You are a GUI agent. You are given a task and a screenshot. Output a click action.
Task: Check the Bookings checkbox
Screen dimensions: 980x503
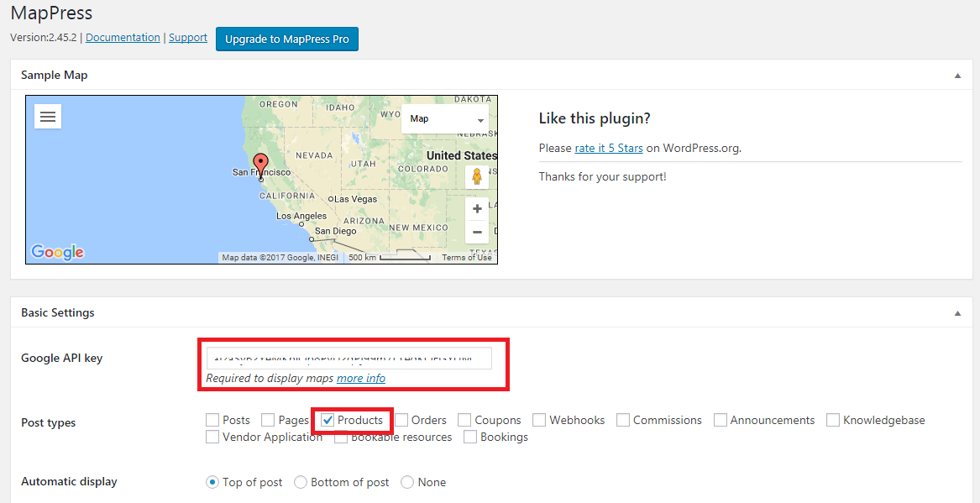470,437
